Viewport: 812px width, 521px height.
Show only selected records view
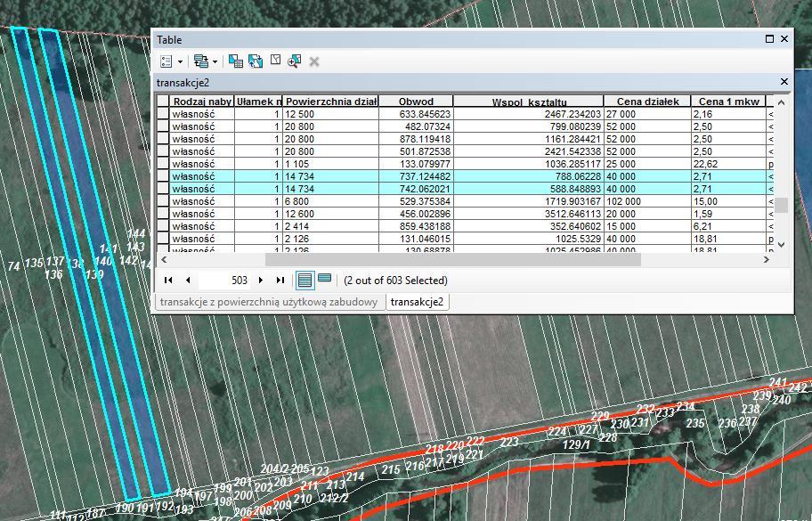325,279
